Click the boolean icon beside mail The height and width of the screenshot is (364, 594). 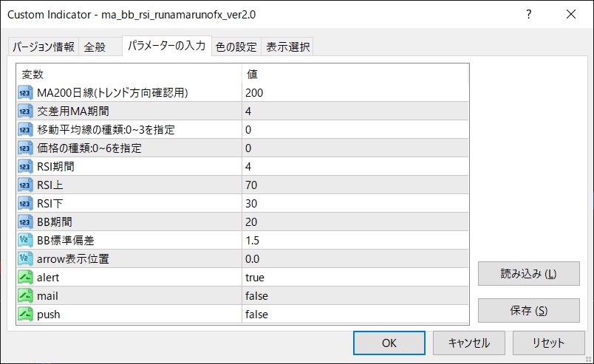coord(25,296)
